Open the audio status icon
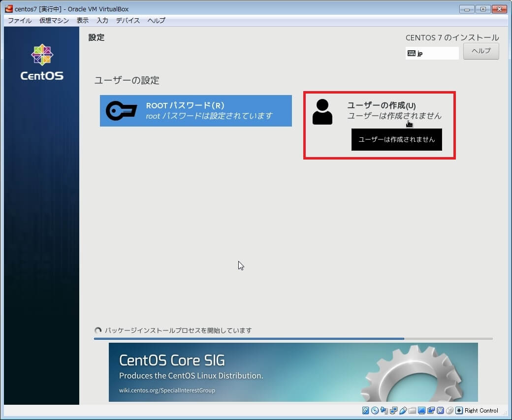This screenshot has width=512, height=420. [384, 411]
